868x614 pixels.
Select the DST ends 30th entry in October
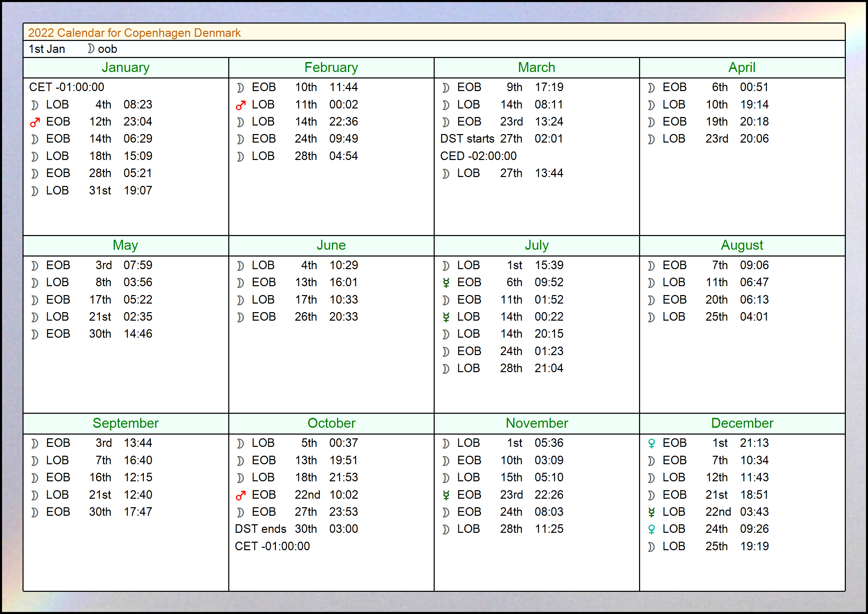296,529
